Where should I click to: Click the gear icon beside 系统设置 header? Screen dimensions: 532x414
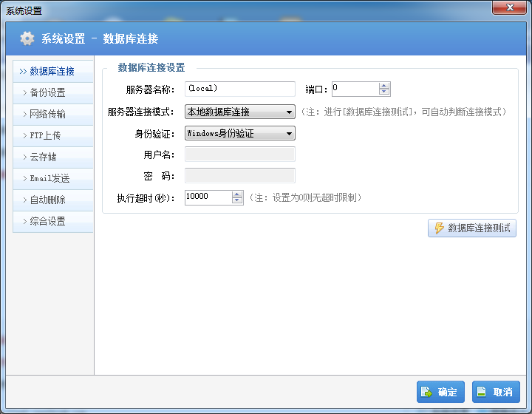tap(27, 38)
